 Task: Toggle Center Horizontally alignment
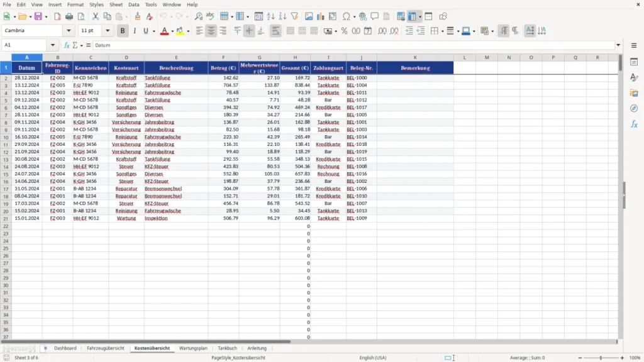211,31
